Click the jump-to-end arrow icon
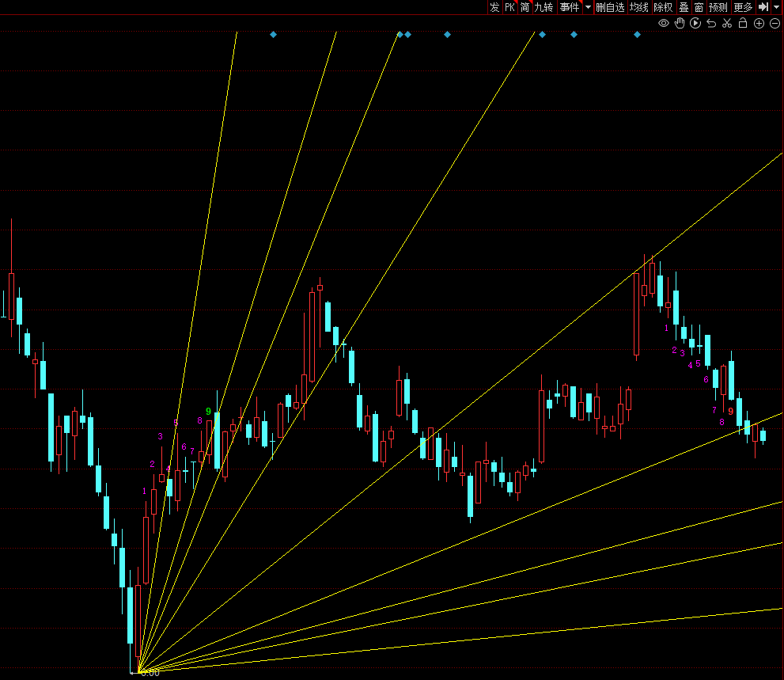The width and height of the screenshot is (784, 680). coord(763,7)
